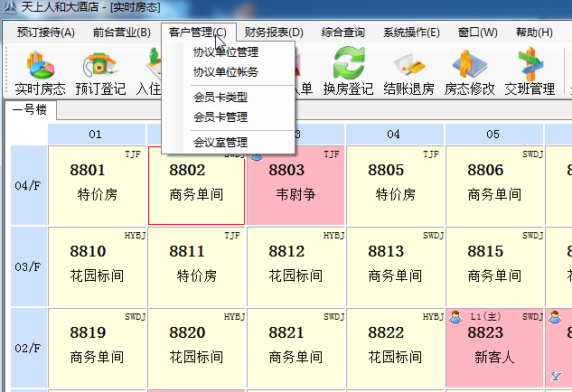Click guest icon on room 8823

pyautogui.click(x=455, y=317)
